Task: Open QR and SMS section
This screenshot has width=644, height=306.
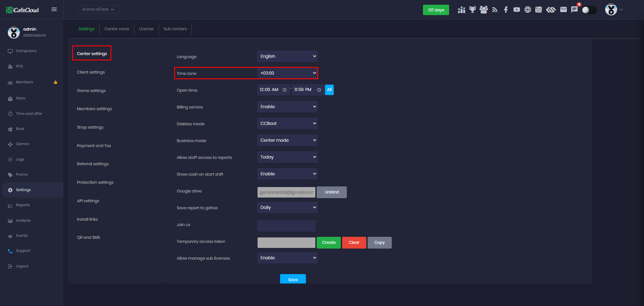Action: pos(89,237)
